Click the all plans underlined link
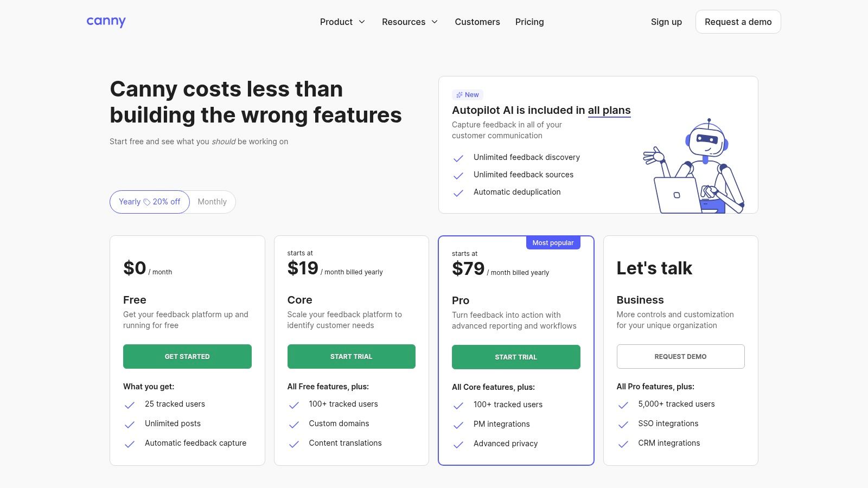 [609, 111]
